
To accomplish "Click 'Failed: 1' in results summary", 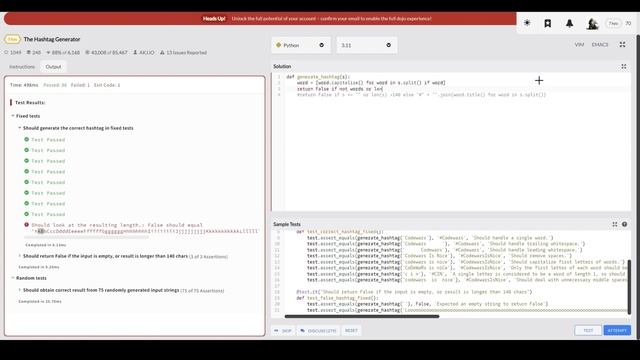I will (x=80, y=85).
